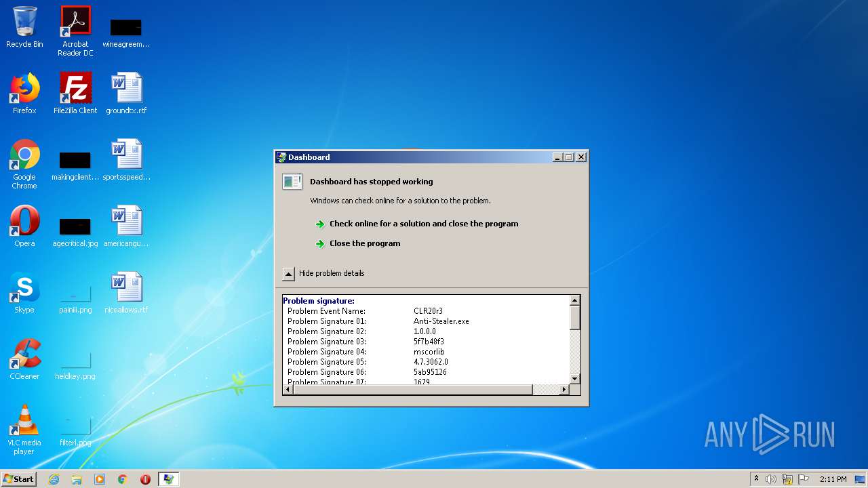Click 4.7.3062.0 version value

(x=431, y=362)
